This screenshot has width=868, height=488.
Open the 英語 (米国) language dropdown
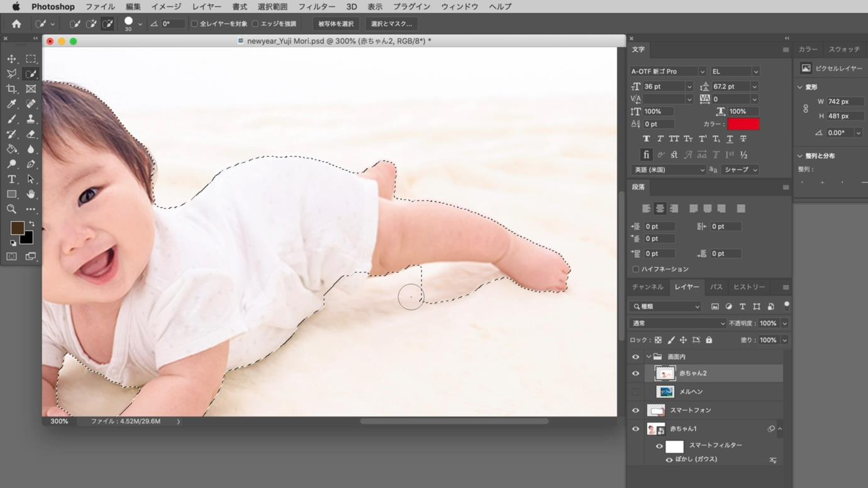[668, 170]
